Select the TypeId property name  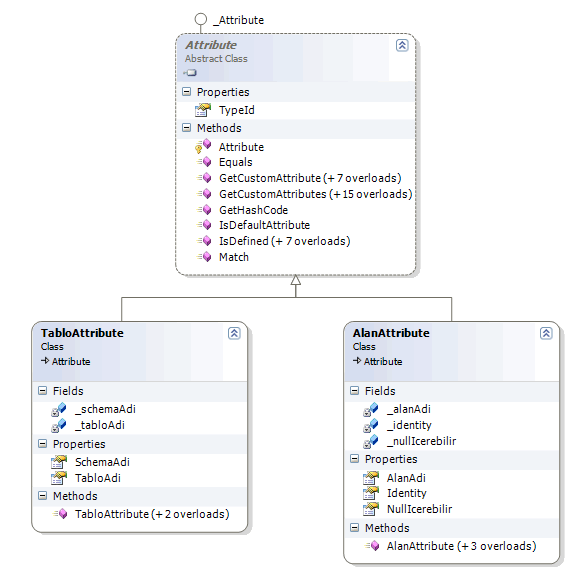point(237,110)
